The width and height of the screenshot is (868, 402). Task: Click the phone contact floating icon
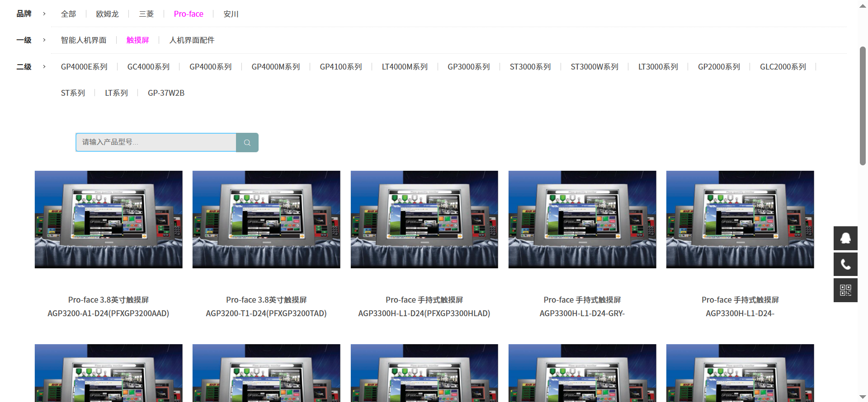[x=845, y=264]
